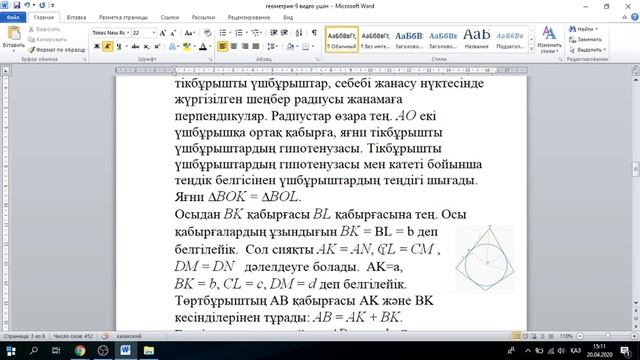Switch to Page Layout (Разметка страницы) tab

[123, 18]
